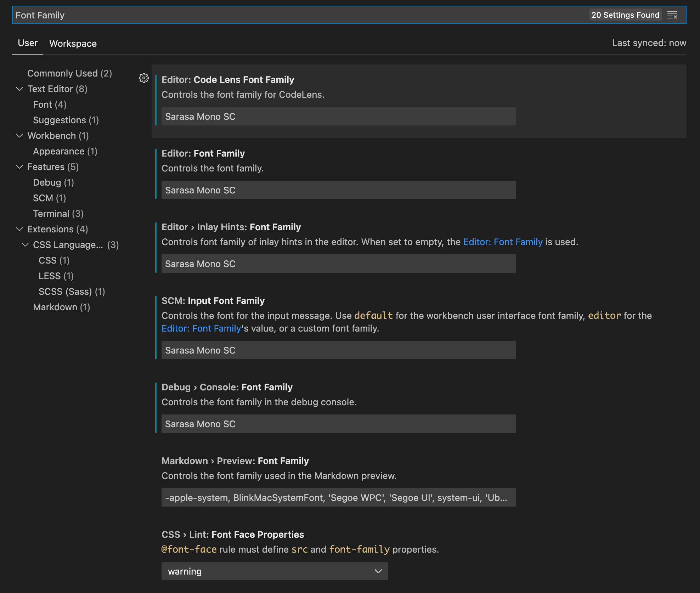Follow the Editor: Font Family link in SCM description
This screenshot has width=700, height=593.
pyautogui.click(x=201, y=328)
